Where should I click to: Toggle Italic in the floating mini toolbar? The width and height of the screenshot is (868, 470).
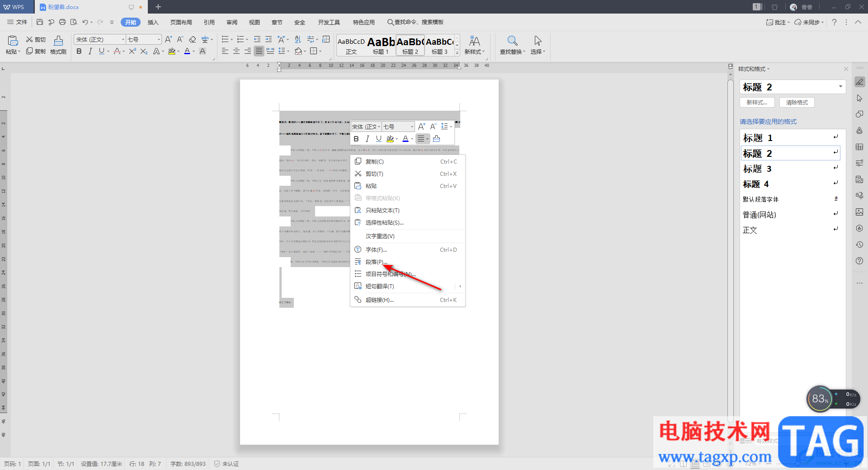pyautogui.click(x=368, y=139)
